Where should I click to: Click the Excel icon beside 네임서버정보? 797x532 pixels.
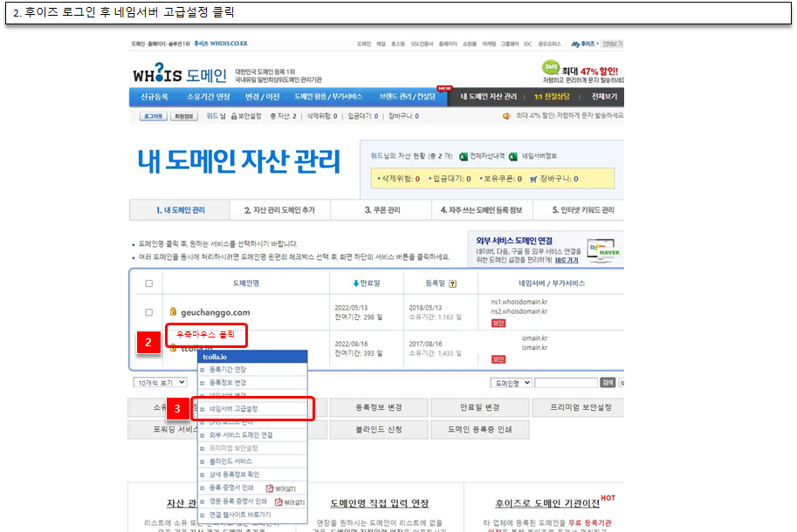pyautogui.click(x=513, y=156)
